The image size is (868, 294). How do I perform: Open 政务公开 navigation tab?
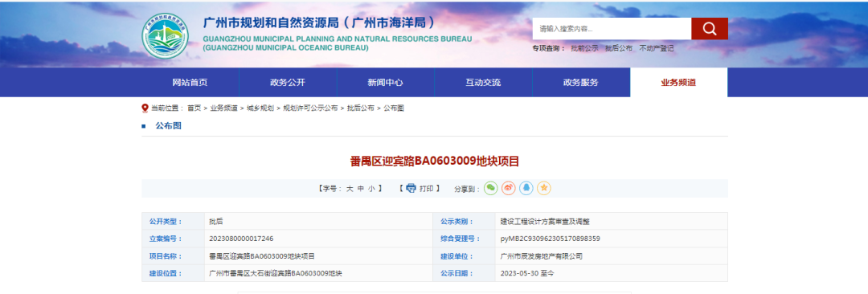(288, 83)
